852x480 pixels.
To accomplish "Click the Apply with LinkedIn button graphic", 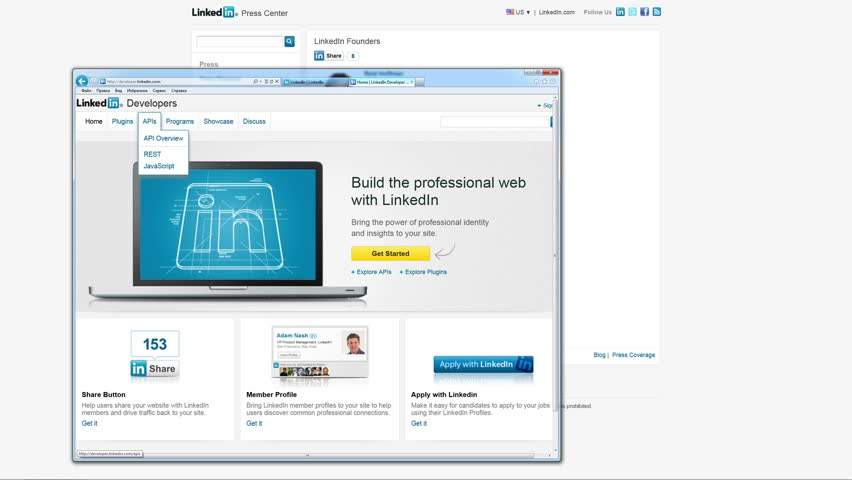I will point(483,364).
